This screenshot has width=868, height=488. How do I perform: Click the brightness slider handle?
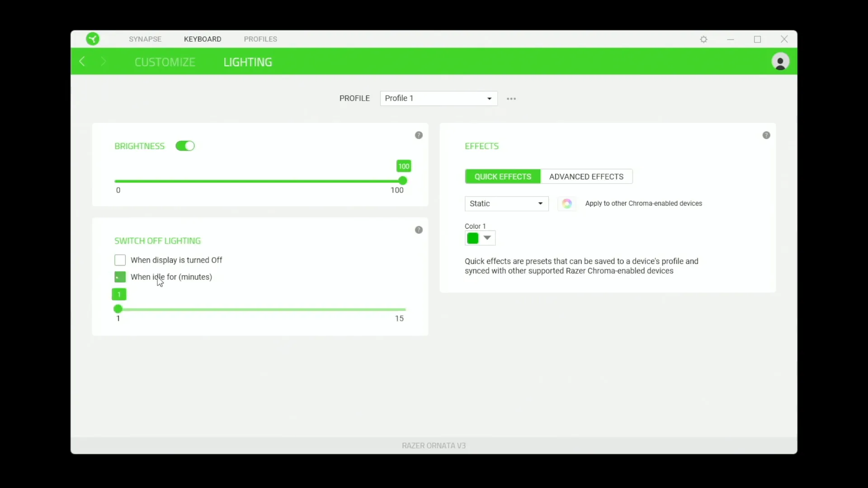403,181
